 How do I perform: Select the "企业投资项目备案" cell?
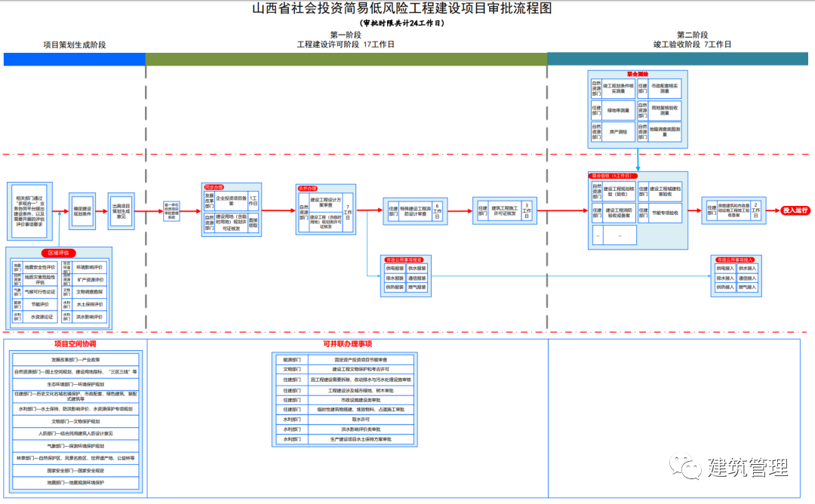(x=232, y=201)
